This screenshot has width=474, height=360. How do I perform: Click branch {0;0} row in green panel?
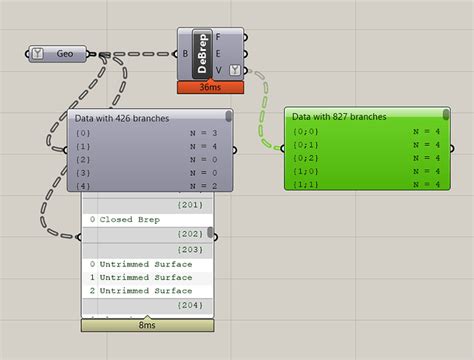pos(367,131)
